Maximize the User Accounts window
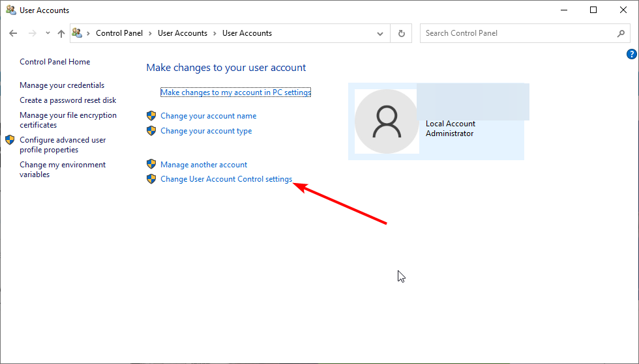The height and width of the screenshot is (364, 639). (593, 10)
